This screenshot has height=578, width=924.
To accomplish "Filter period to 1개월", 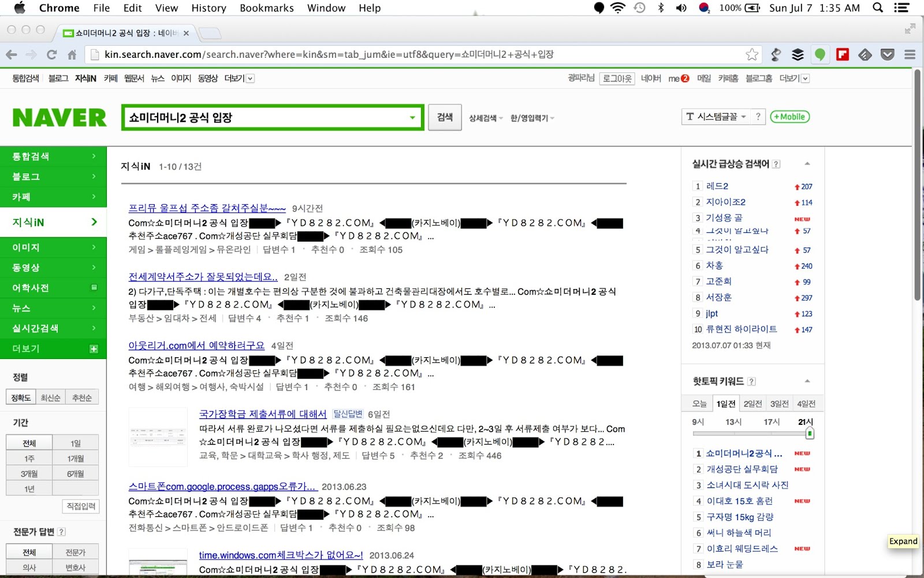I will tap(76, 458).
